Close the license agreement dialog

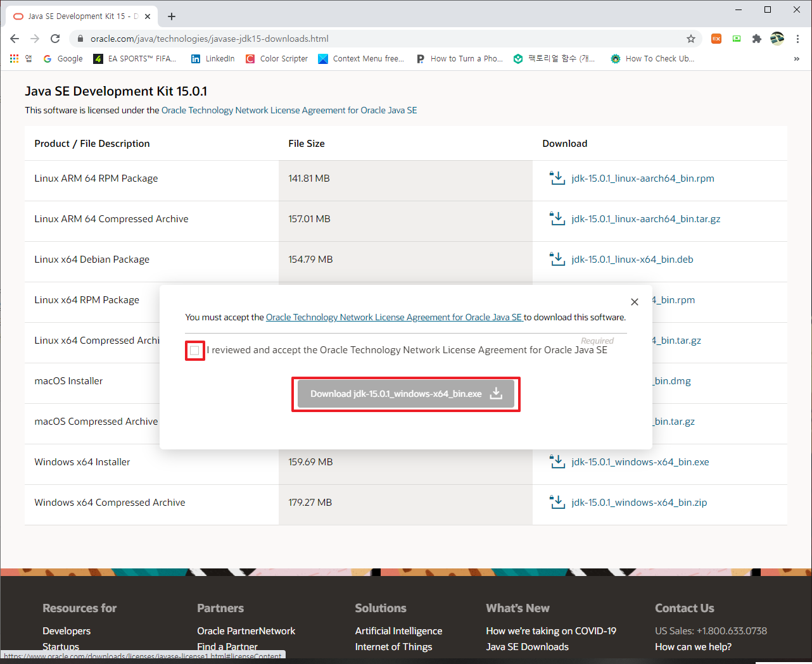click(635, 302)
